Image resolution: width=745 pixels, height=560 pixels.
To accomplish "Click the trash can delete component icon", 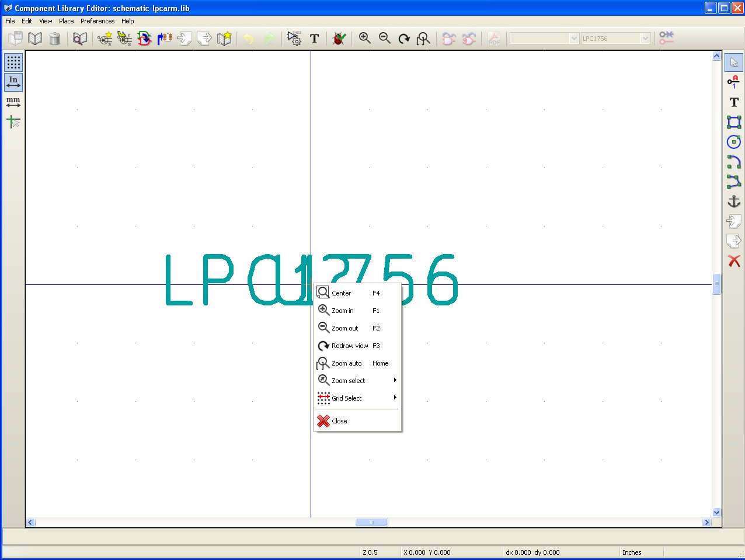I will [55, 39].
